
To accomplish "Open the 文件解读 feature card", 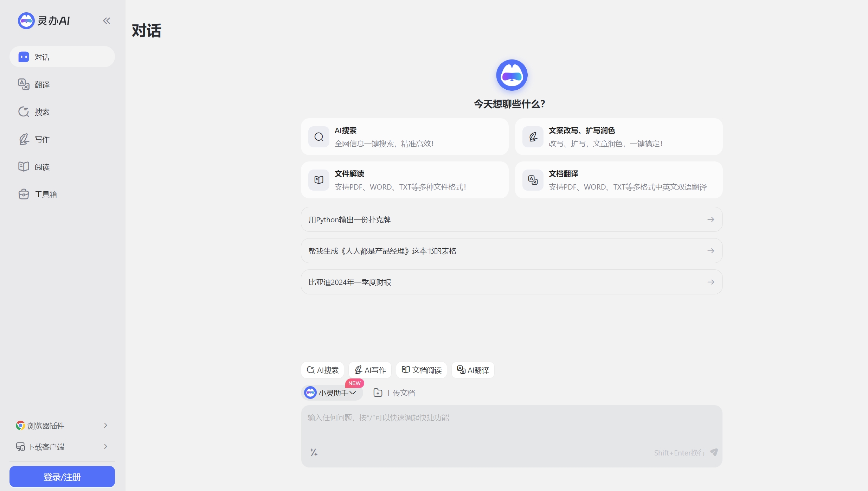I will [405, 180].
